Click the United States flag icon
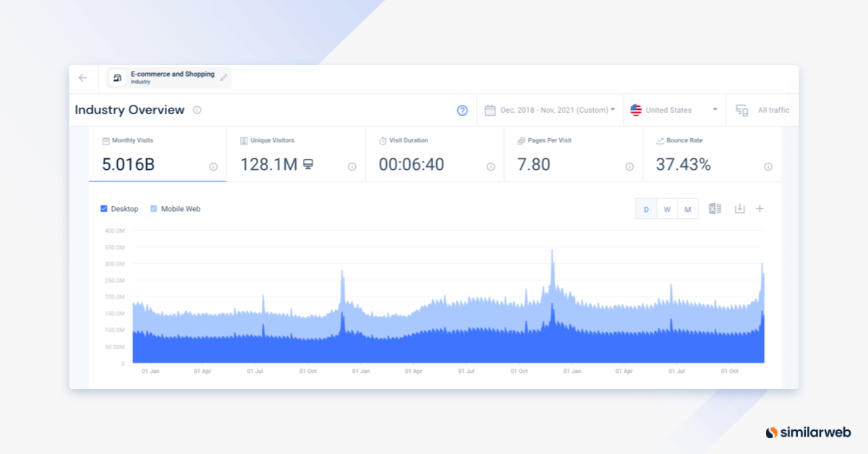868x454 pixels. tap(636, 110)
